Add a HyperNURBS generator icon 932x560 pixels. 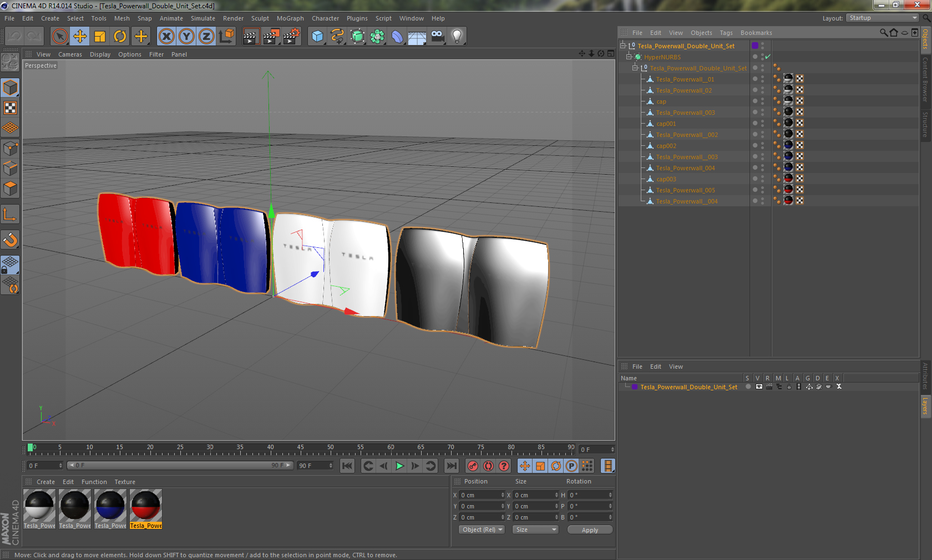click(x=357, y=37)
